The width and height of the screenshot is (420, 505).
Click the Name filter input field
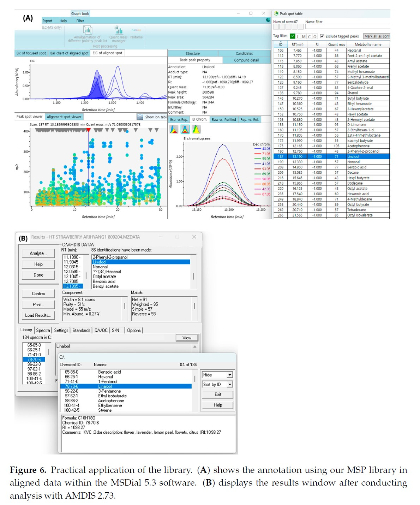(x=348, y=26)
